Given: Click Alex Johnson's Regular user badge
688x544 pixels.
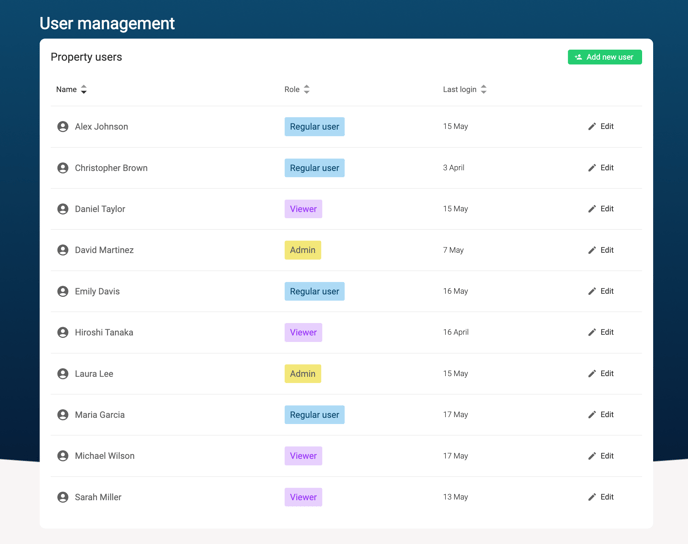Looking at the screenshot, I should coord(315,127).
